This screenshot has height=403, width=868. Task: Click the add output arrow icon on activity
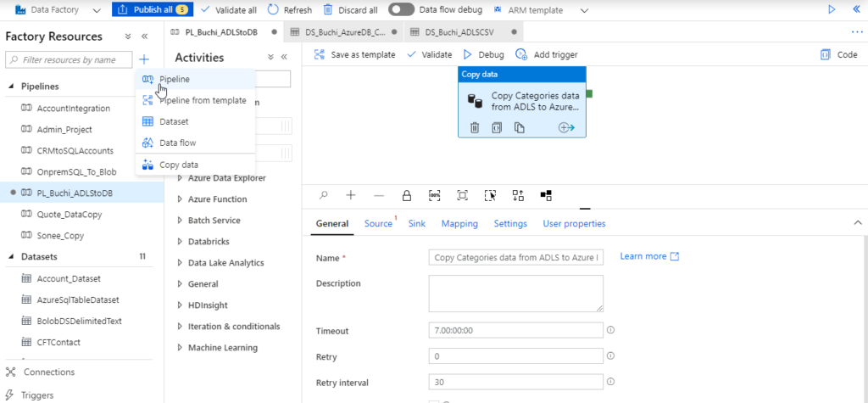tap(567, 127)
